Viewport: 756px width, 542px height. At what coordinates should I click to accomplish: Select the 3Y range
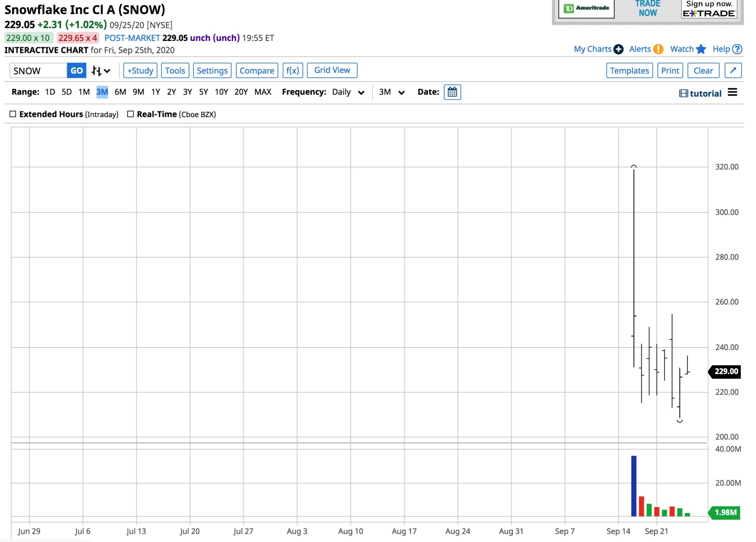pos(187,92)
